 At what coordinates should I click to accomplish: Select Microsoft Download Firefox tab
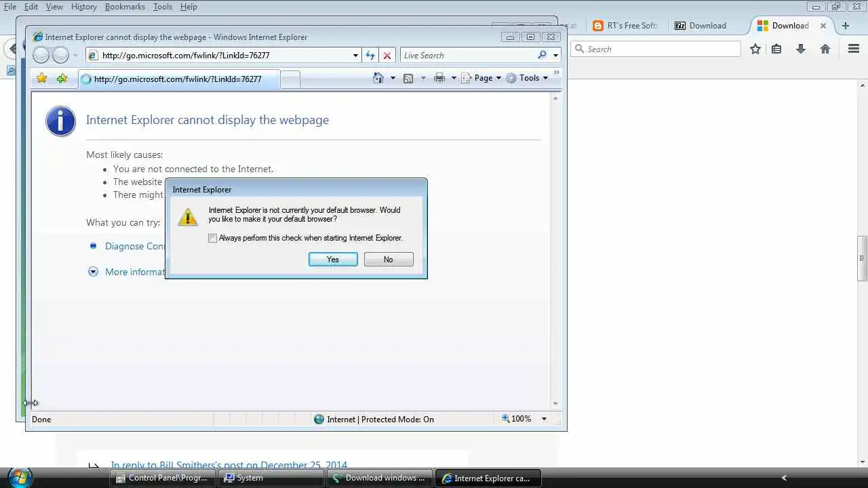pyautogui.click(x=783, y=26)
